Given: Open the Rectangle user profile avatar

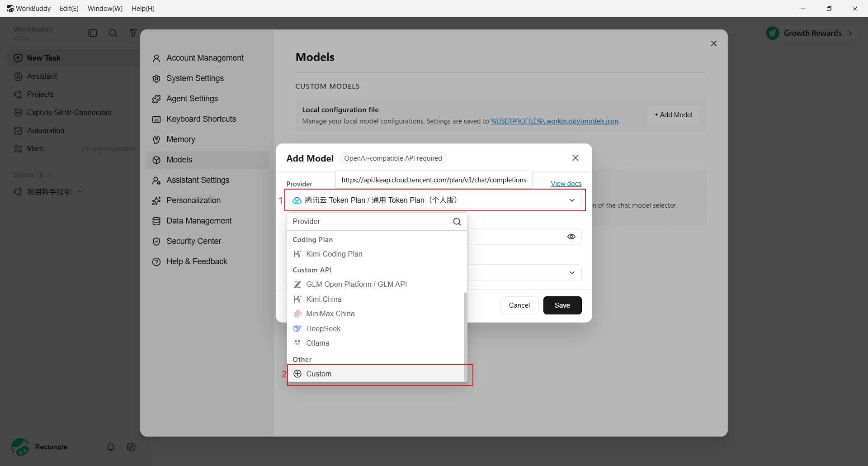Looking at the screenshot, I should point(20,447).
